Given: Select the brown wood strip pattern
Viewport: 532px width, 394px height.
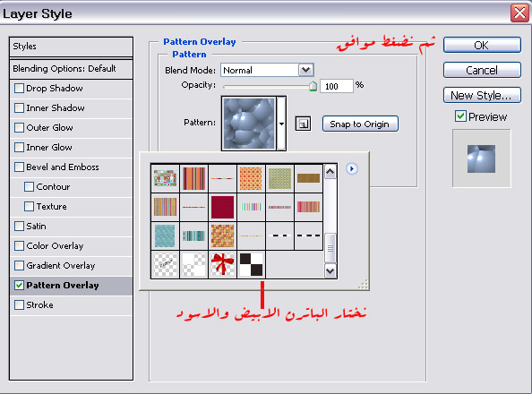Looking at the screenshot, I should click(308, 178).
